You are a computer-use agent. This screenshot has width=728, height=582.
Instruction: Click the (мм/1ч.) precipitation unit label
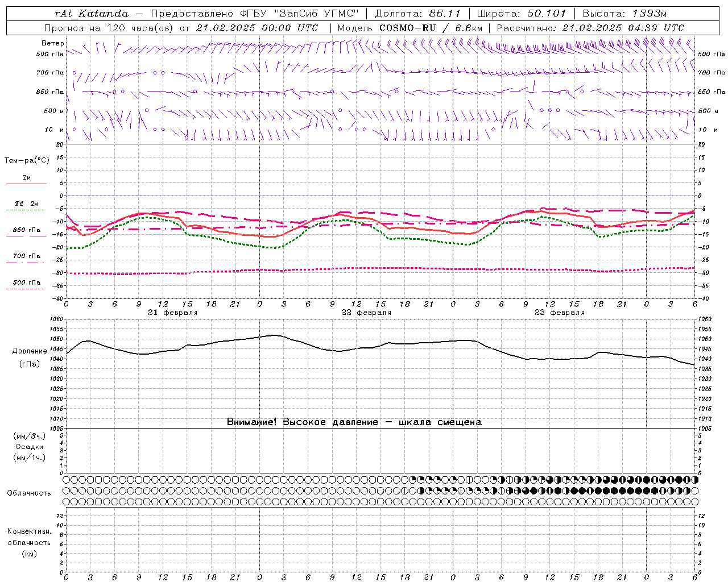pos(30,458)
